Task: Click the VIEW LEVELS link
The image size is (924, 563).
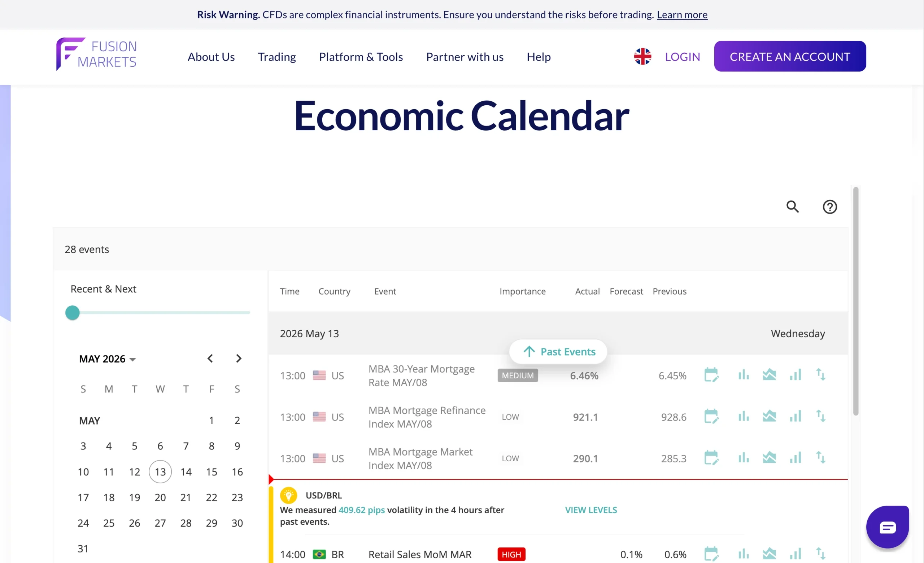Action: 590,510
